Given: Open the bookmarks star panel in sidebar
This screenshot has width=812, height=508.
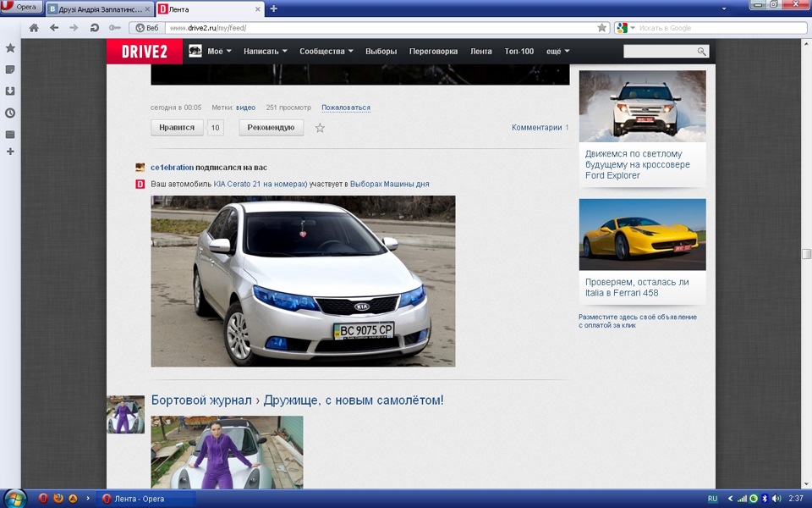Looking at the screenshot, I should pos(10,48).
